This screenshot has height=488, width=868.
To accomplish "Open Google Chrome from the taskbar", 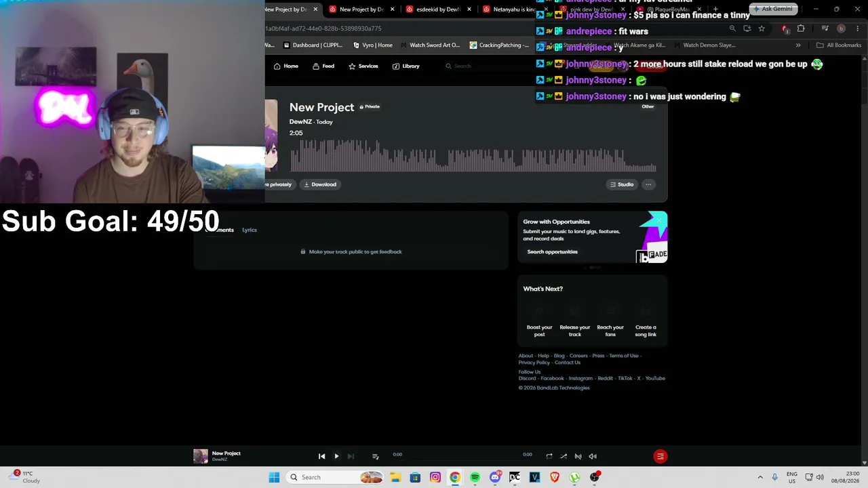I will point(455,477).
